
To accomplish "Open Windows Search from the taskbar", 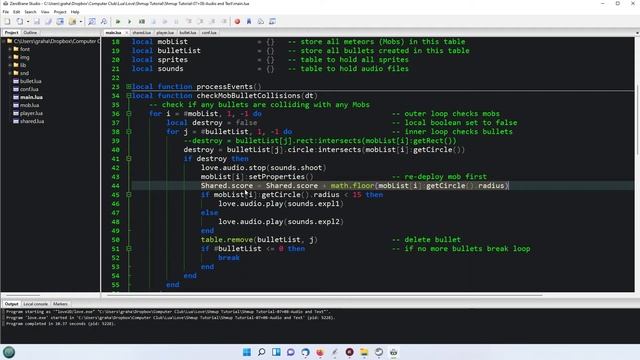I will pyautogui.click(x=261, y=352).
